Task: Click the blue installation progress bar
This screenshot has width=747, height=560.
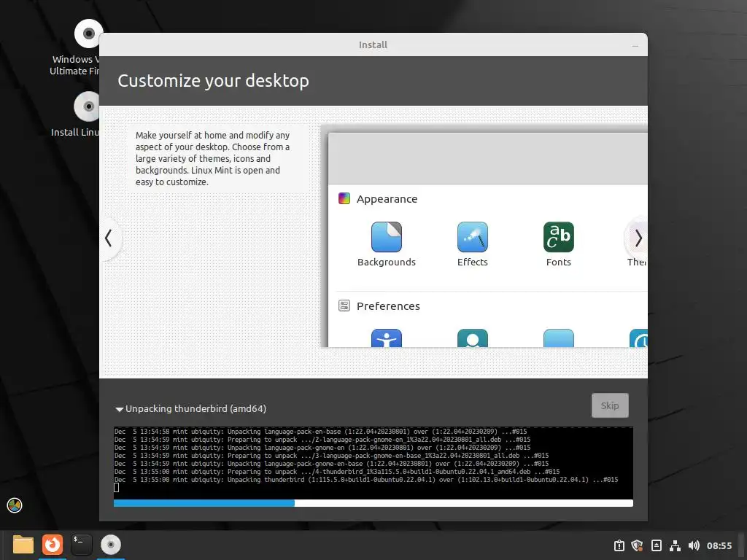Action: tap(204, 503)
